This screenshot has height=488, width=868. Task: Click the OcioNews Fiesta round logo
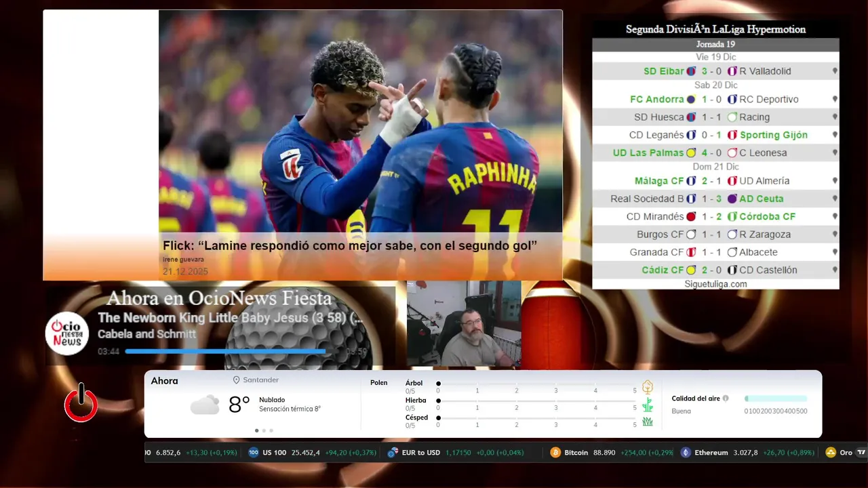pyautogui.click(x=67, y=333)
